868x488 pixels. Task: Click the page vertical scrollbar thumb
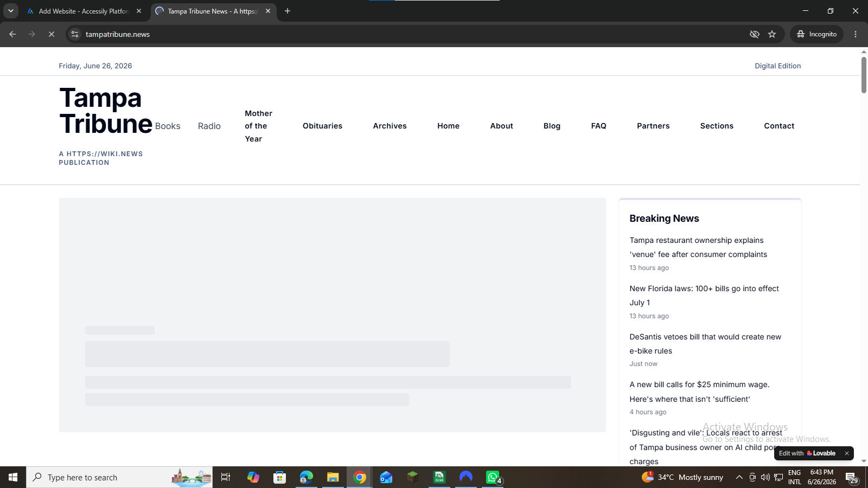pyautogui.click(x=864, y=74)
